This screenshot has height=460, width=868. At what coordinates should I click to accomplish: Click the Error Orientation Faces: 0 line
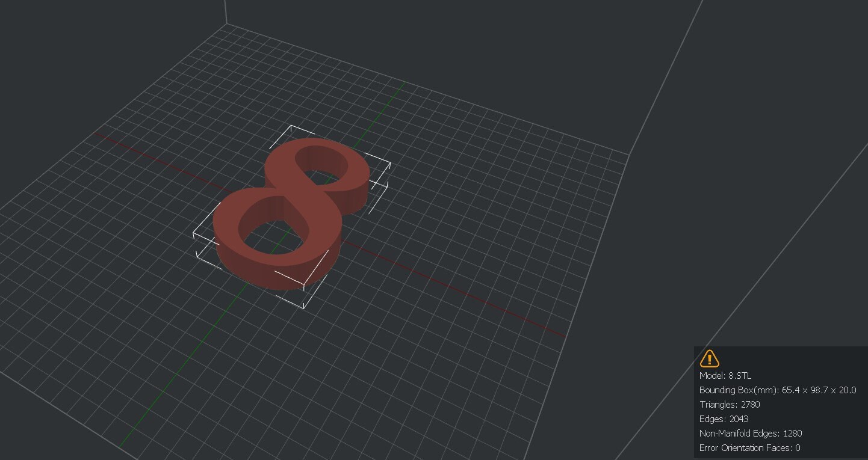749,448
